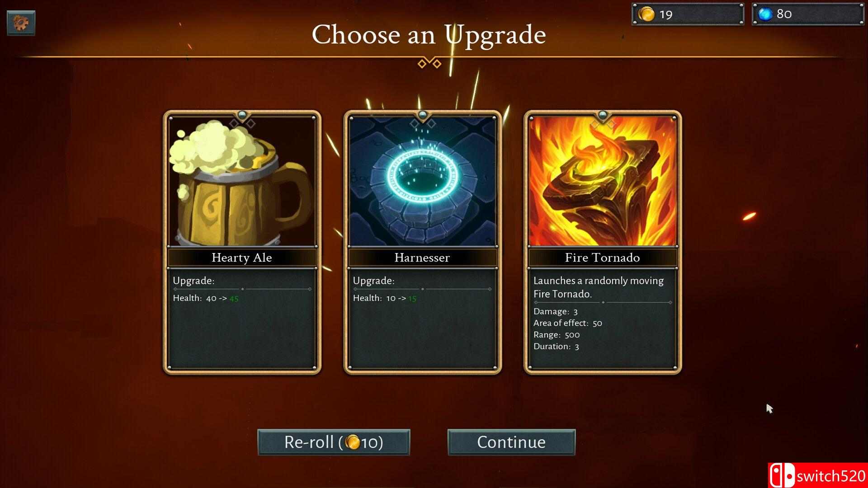Open the settings gear icon
This screenshot has width=868, height=488.
[21, 22]
